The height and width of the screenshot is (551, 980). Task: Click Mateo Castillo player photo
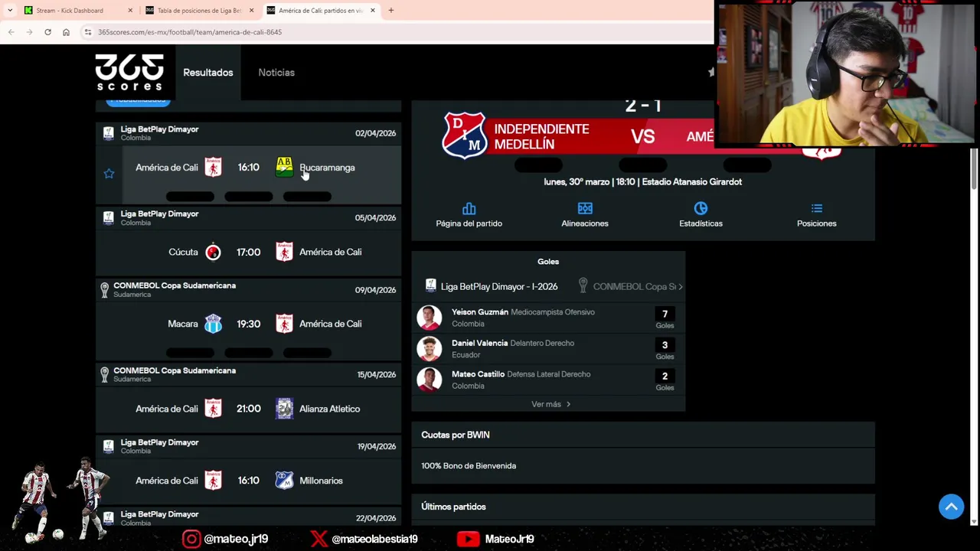click(x=429, y=380)
